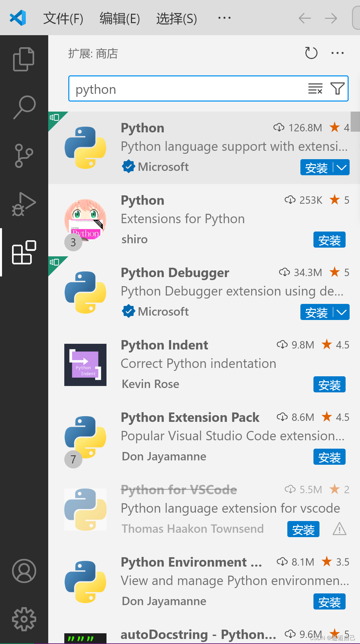Open the 选择(S) menu
Screen dimensions: 360x644
176,18
